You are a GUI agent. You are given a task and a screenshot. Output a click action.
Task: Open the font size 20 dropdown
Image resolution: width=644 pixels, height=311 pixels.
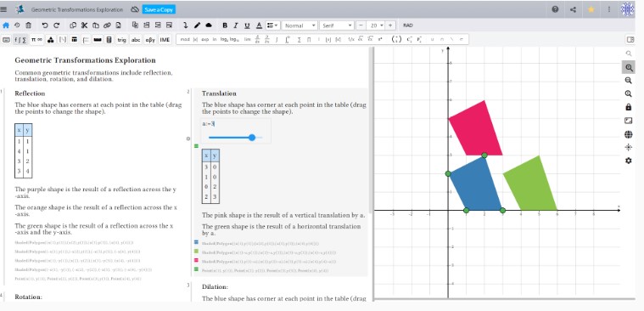[376, 25]
